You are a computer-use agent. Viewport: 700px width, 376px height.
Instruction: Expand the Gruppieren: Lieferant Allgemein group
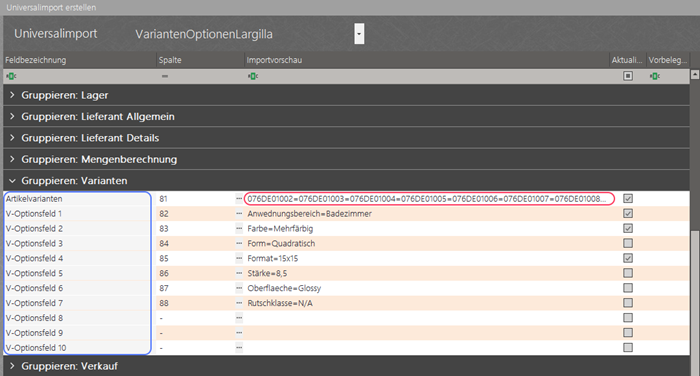(x=12, y=117)
